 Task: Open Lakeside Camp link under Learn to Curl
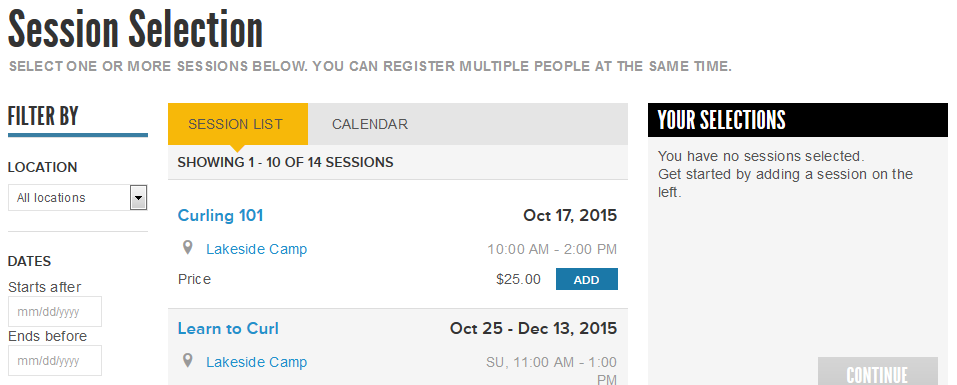click(x=256, y=362)
